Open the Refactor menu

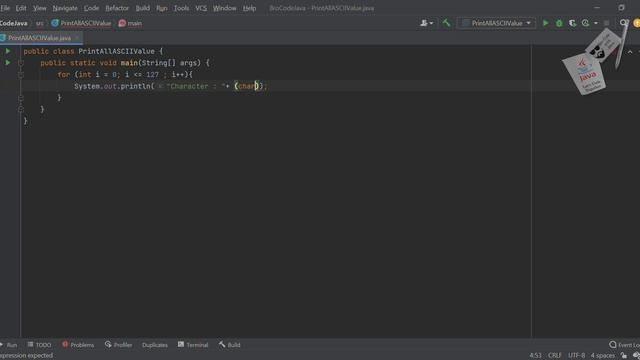tap(117, 8)
